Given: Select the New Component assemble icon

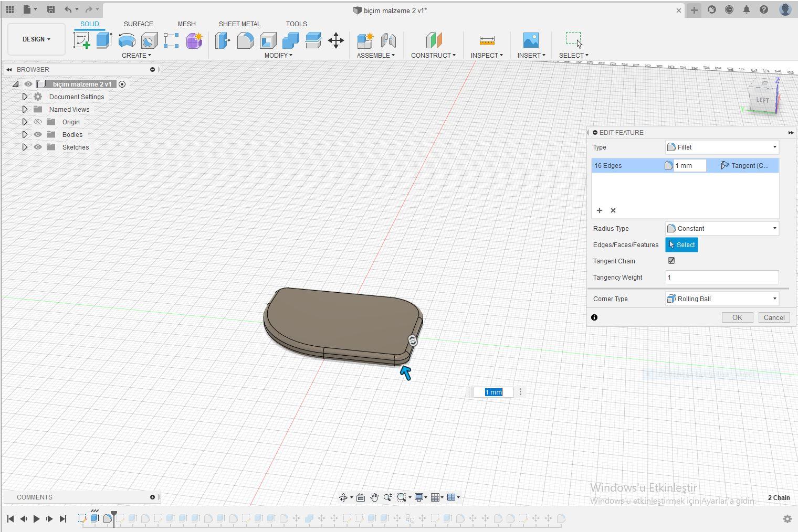Looking at the screenshot, I should click(x=365, y=40).
